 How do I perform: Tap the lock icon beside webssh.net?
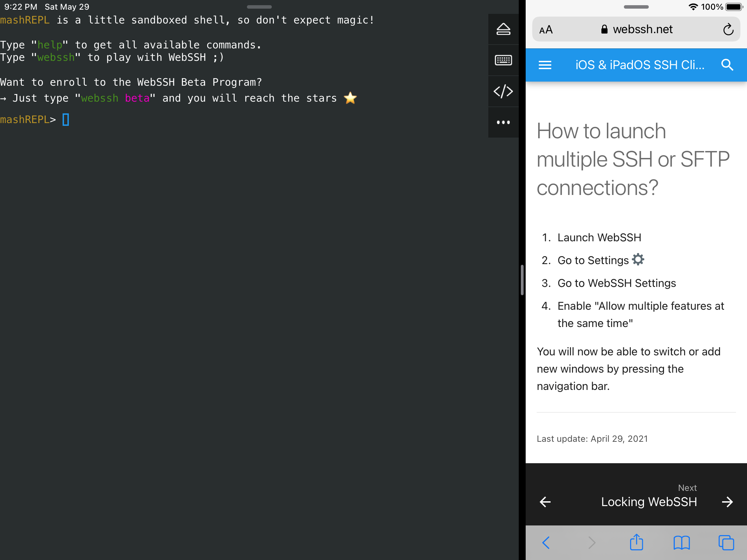[x=604, y=29]
